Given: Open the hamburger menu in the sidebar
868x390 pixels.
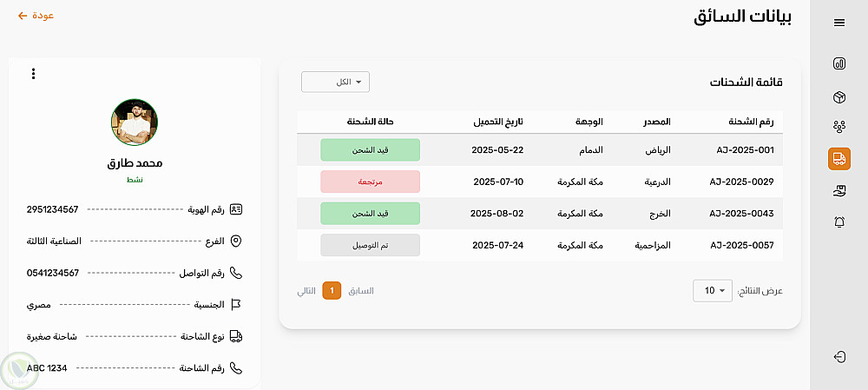Looking at the screenshot, I should coord(838,23).
